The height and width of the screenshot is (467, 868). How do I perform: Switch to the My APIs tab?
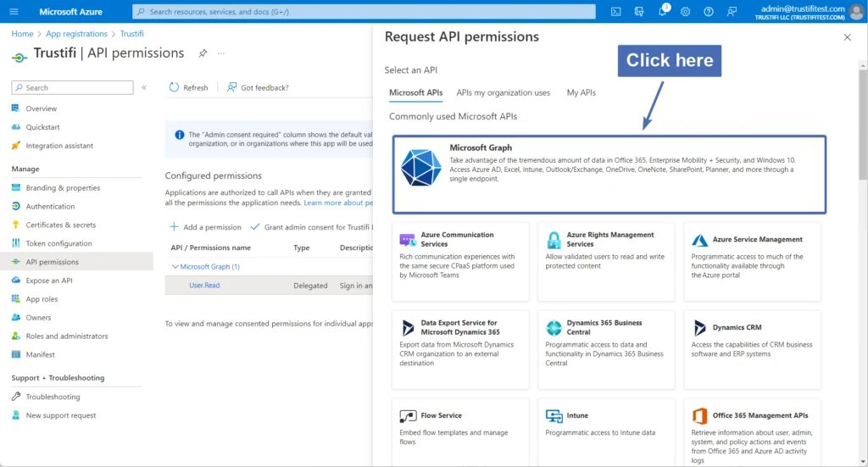[581, 92]
